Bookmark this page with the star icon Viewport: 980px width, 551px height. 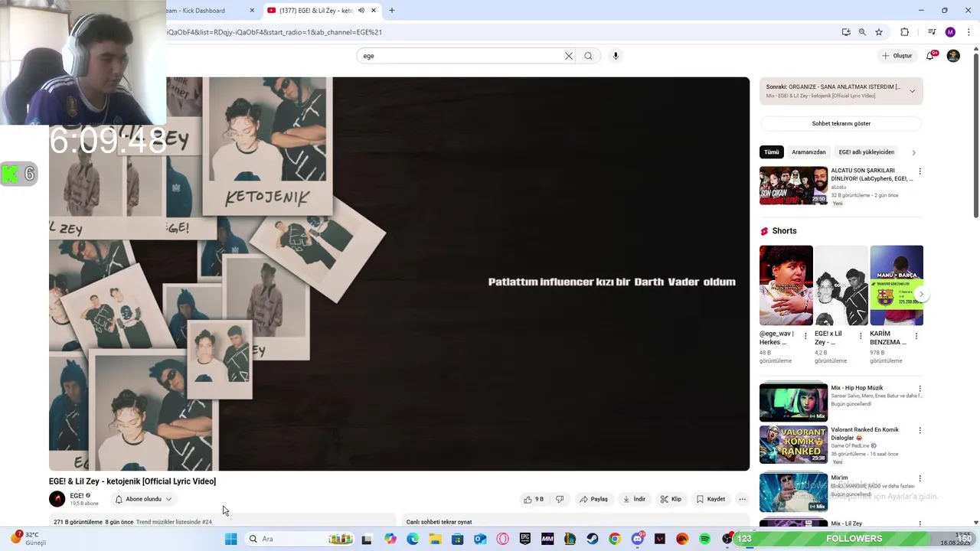pyautogui.click(x=879, y=32)
